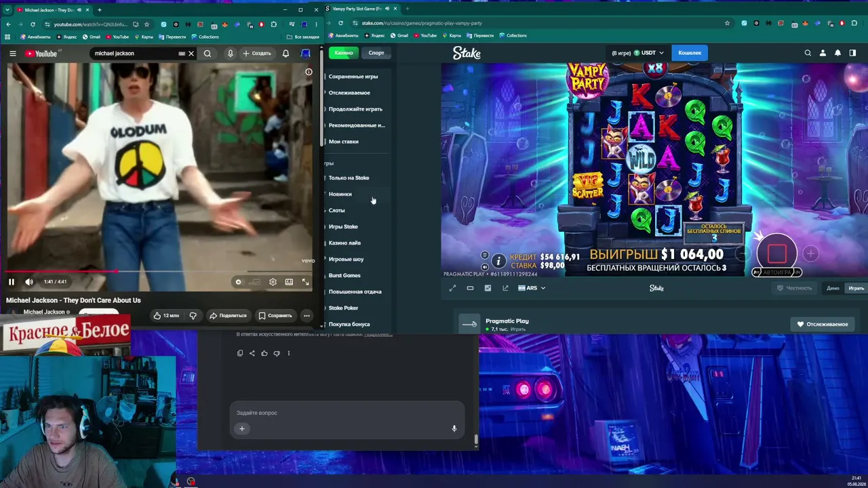Click the Кошелек wallet button
868x488 pixels.
(x=690, y=53)
